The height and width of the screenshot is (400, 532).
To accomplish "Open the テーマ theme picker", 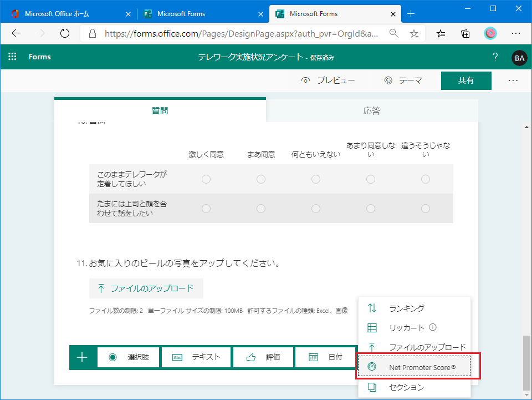I will (x=403, y=80).
